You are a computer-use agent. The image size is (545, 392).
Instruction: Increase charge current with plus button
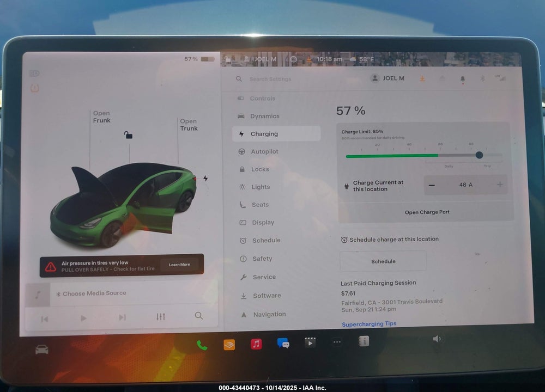500,185
